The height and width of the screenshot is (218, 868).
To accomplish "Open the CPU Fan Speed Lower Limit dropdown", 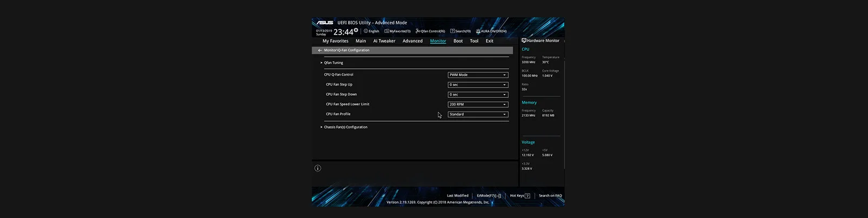I will coord(478,104).
